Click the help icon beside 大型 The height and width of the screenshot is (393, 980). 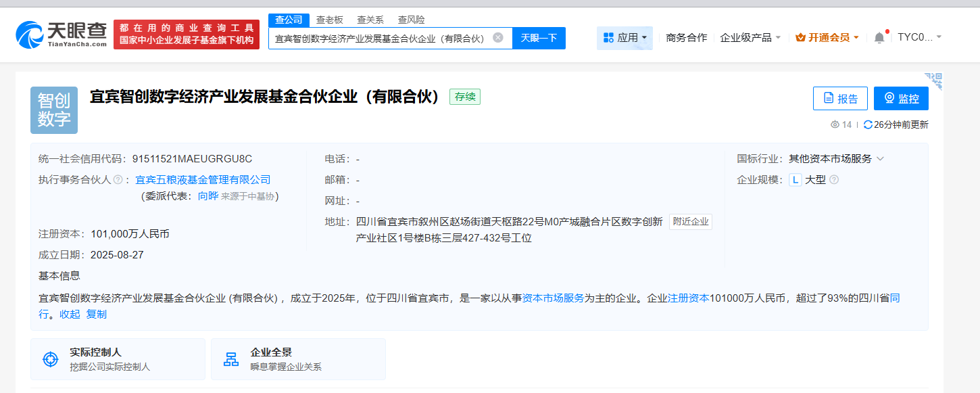click(834, 180)
